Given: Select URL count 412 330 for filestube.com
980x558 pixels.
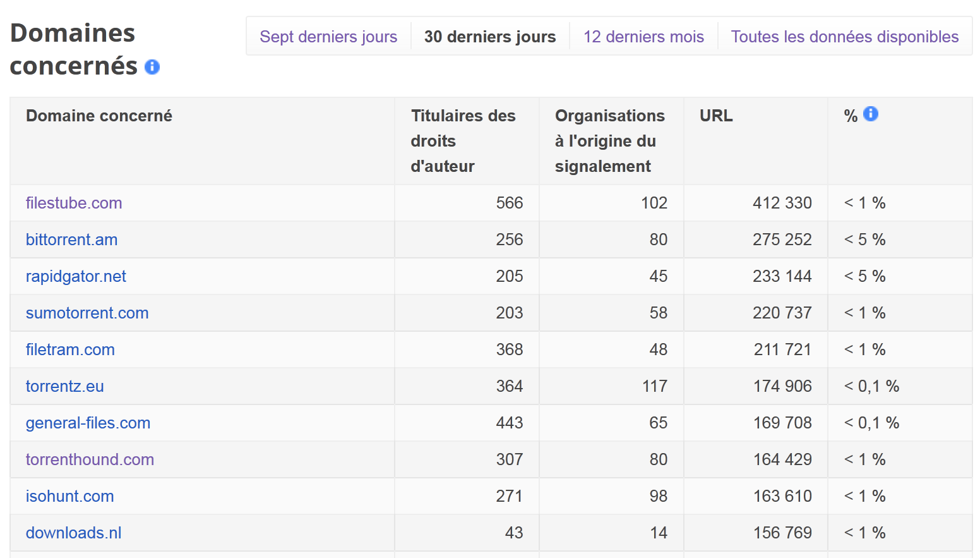Looking at the screenshot, I should tap(782, 203).
